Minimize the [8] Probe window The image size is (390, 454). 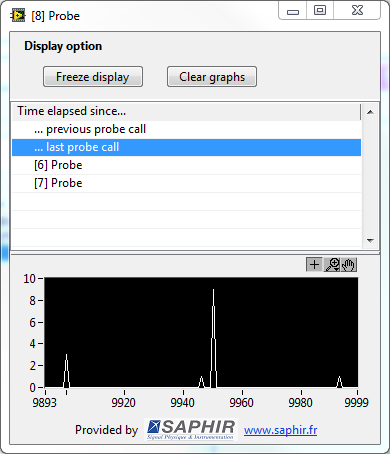point(293,11)
